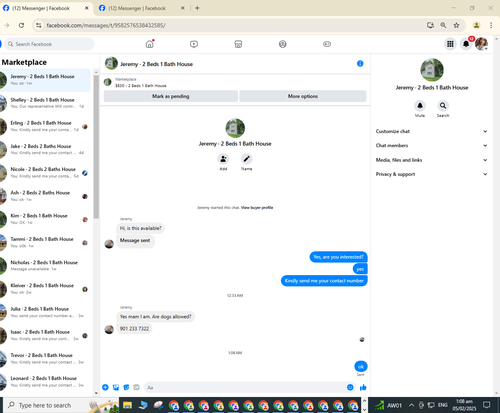Open the Gaming icon in top bar
Viewport: 500px width, 413px height.
click(327, 44)
